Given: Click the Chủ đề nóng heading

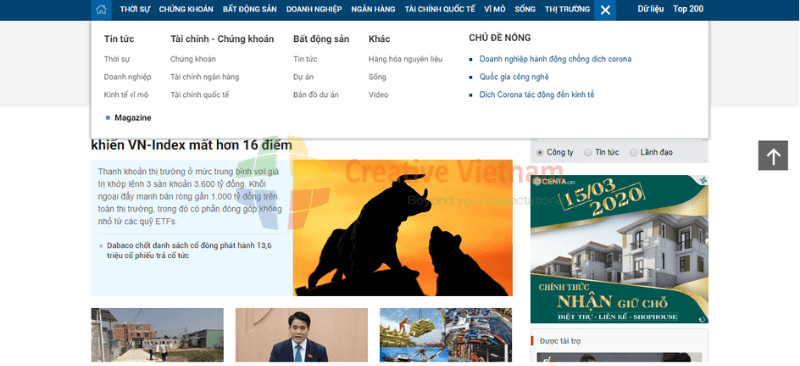Looking at the screenshot, I should [x=499, y=38].
